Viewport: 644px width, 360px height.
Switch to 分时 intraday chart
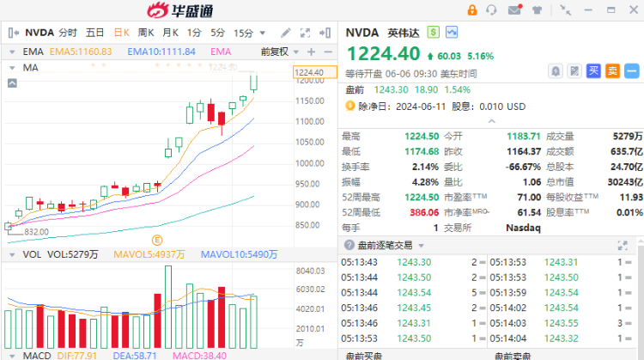[x=68, y=33]
